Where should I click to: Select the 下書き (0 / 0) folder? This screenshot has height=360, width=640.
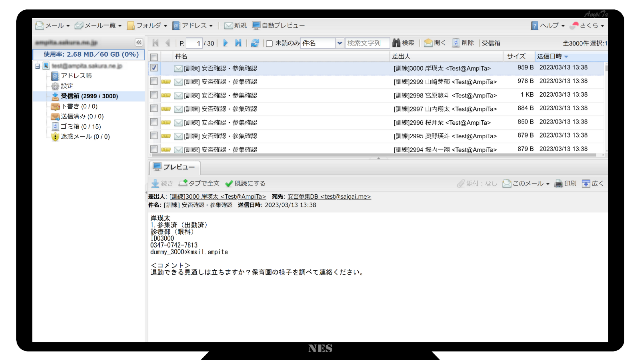pos(74,107)
